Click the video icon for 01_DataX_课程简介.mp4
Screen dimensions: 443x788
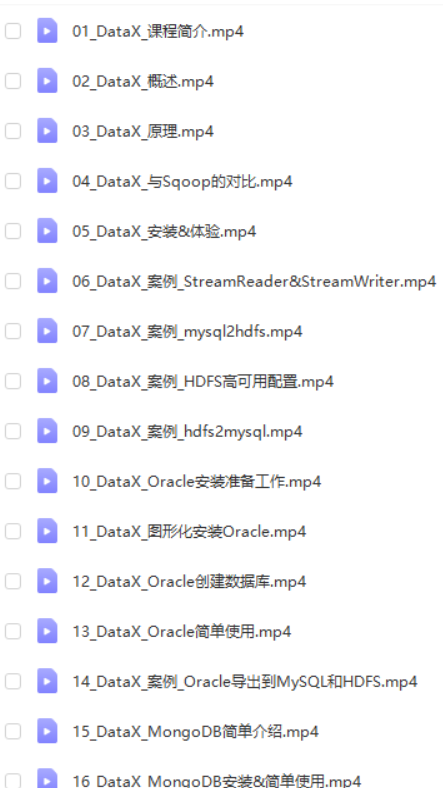pyautogui.click(x=47, y=31)
